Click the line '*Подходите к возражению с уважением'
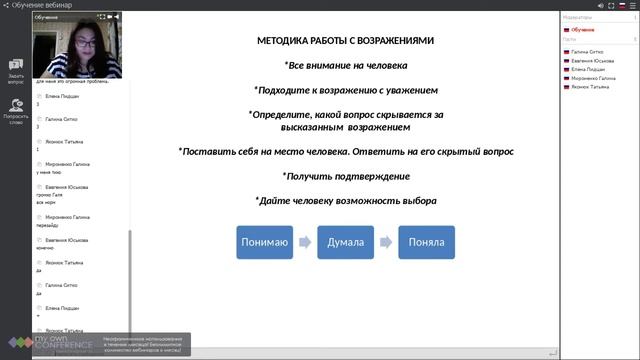This screenshot has height=360, width=640. (346, 90)
